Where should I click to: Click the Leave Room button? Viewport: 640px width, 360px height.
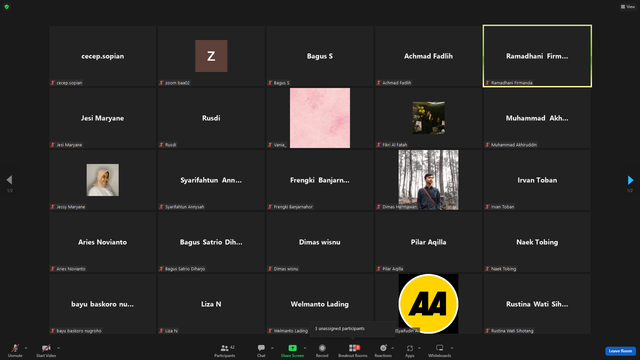(620, 351)
